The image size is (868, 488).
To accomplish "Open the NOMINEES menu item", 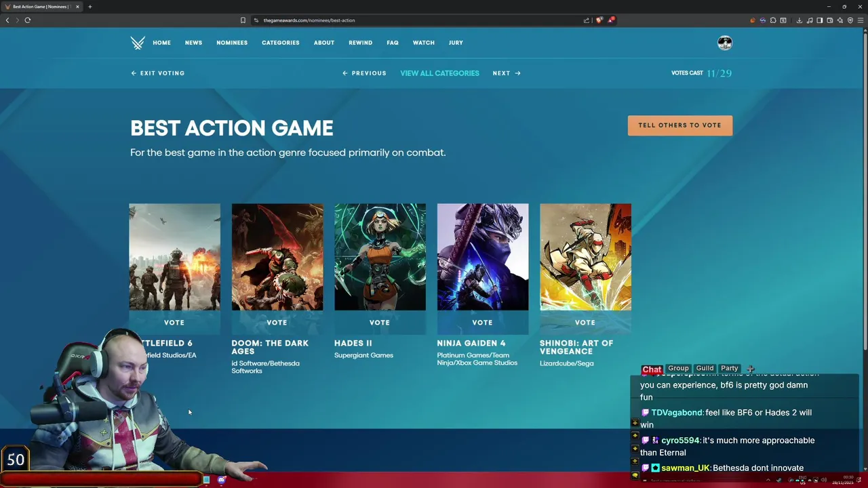I will point(232,43).
